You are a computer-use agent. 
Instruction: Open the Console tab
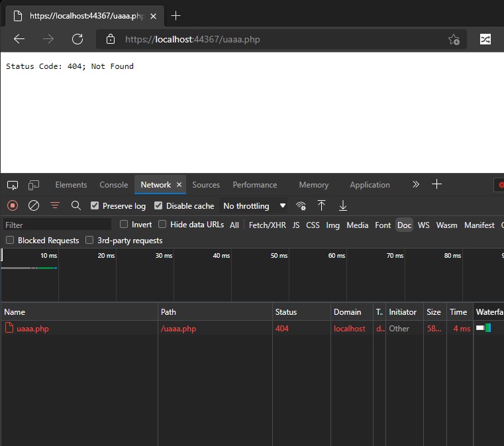(x=114, y=185)
